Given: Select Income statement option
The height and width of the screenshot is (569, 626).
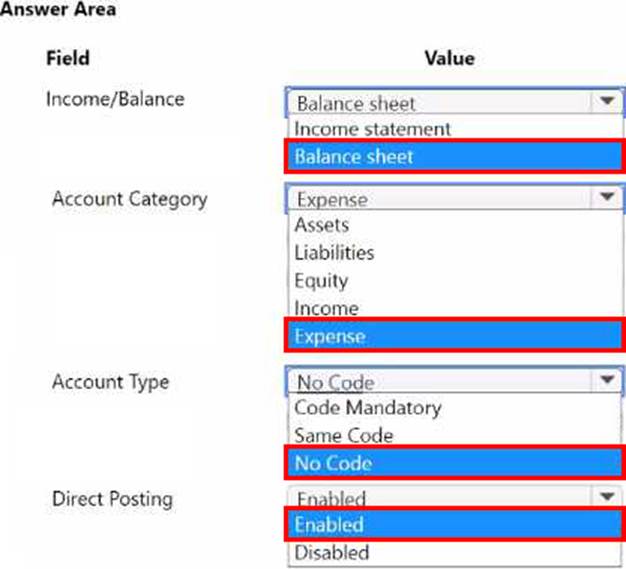Looking at the screenshot, I should tap(372, 129).
